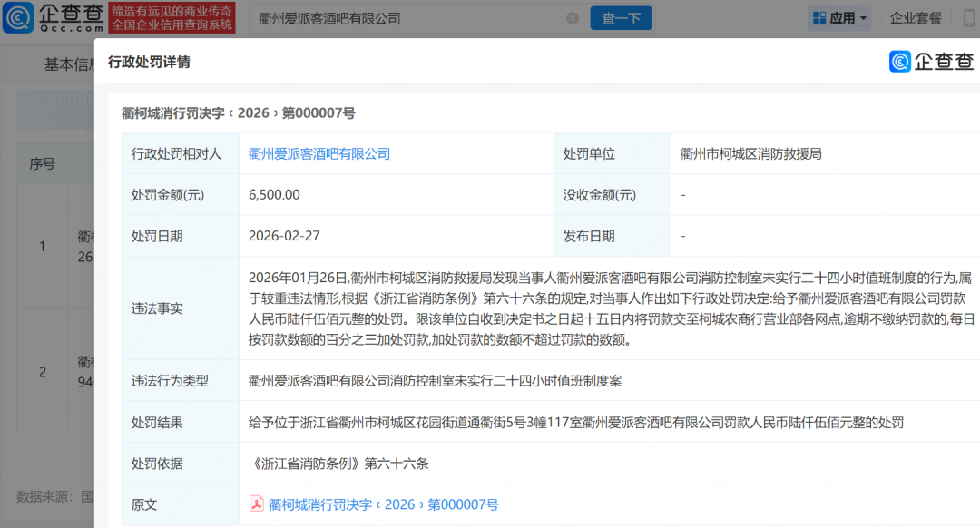Click the 数据来源 text in the background page
Screen dimensions: 980x528
pos(55,497)
